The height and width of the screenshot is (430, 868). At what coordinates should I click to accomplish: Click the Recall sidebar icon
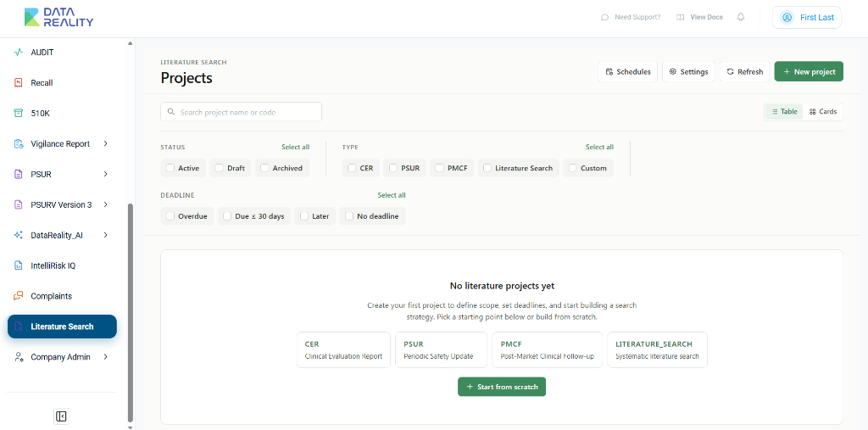[19, 82]
